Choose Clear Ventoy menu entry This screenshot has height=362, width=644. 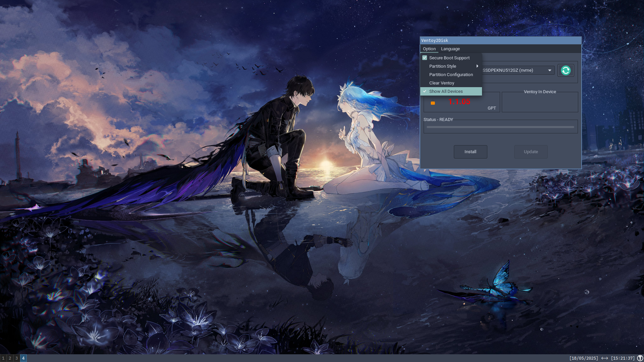(x=441, y=83)
